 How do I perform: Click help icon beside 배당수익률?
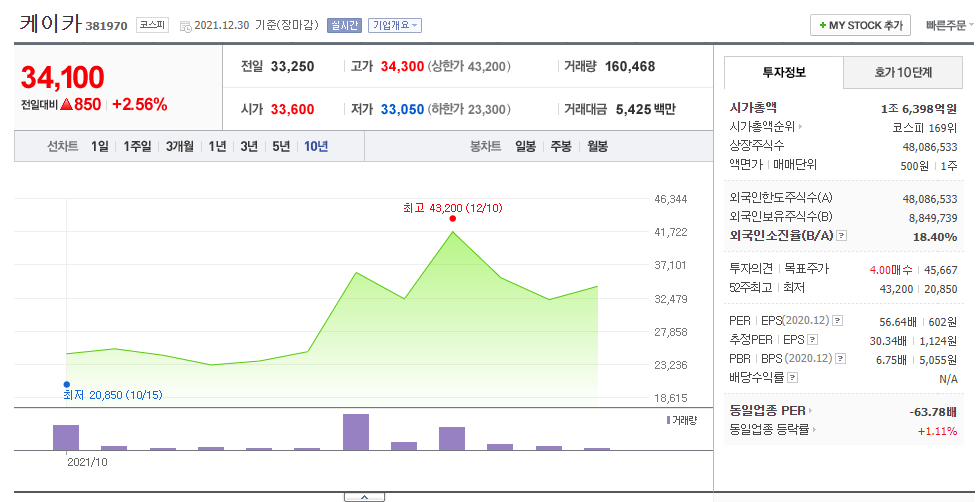click(x=792, y=378)
